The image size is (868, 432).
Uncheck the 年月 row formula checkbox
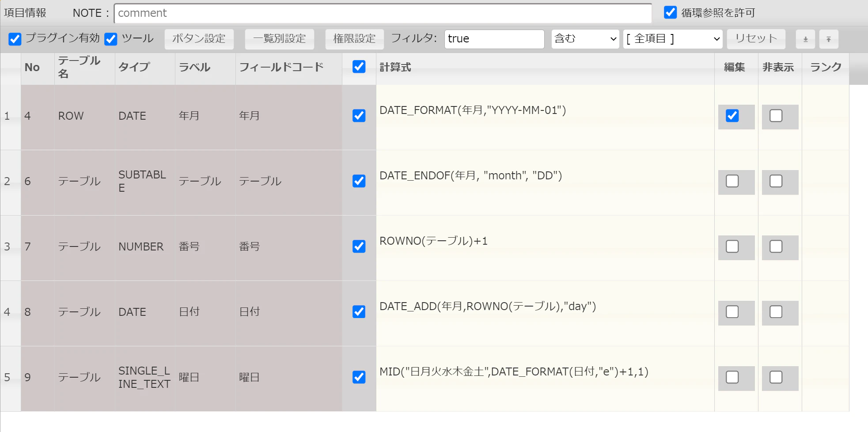click(x=359, y=116)
